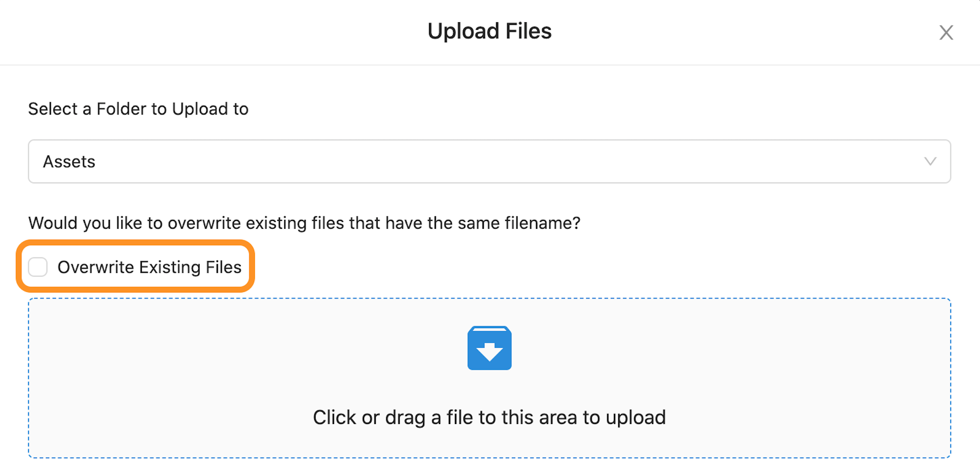The height and width of the screenshot is (470, 980).
Task: Open the Assets folder dropdown
Action: (489, 162)
